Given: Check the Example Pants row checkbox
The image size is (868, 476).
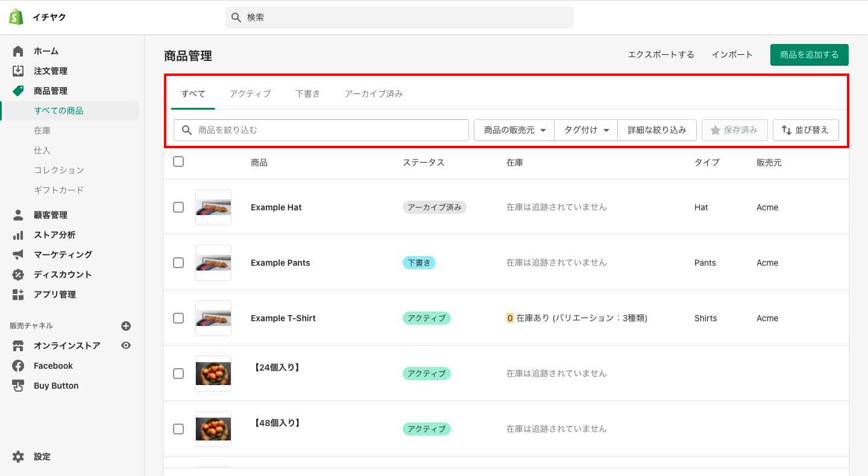Looking at the screenshot, I should (x=178, y=263).
